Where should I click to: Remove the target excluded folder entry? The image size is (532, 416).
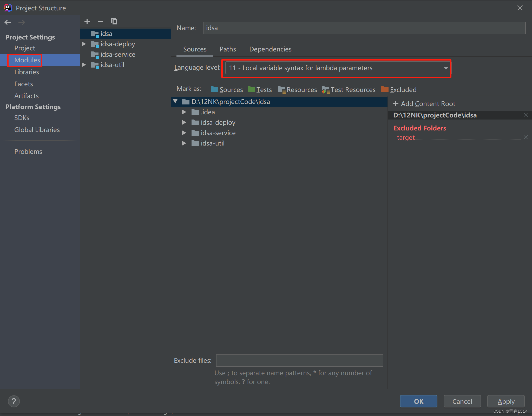click(526, 137)
